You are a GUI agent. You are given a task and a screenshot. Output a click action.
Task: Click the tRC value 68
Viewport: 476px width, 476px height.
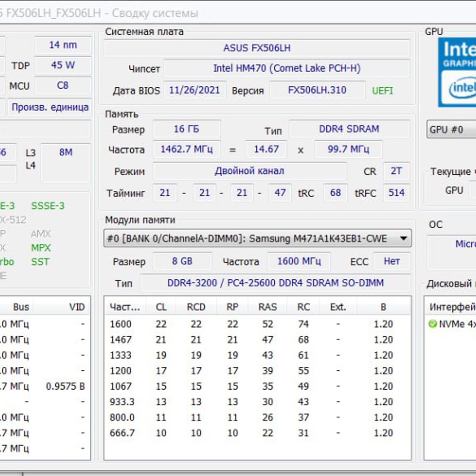[336, 193]
